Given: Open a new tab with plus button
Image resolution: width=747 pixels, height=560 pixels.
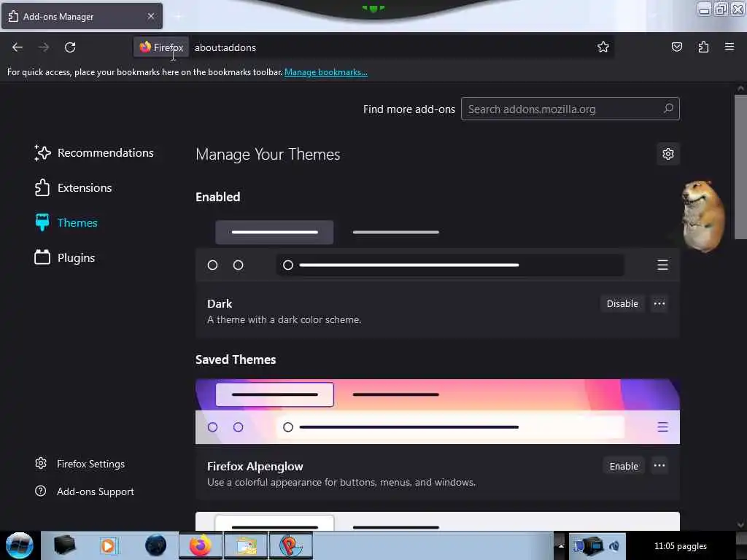Looking at the screenshot, I should (178, 17).
